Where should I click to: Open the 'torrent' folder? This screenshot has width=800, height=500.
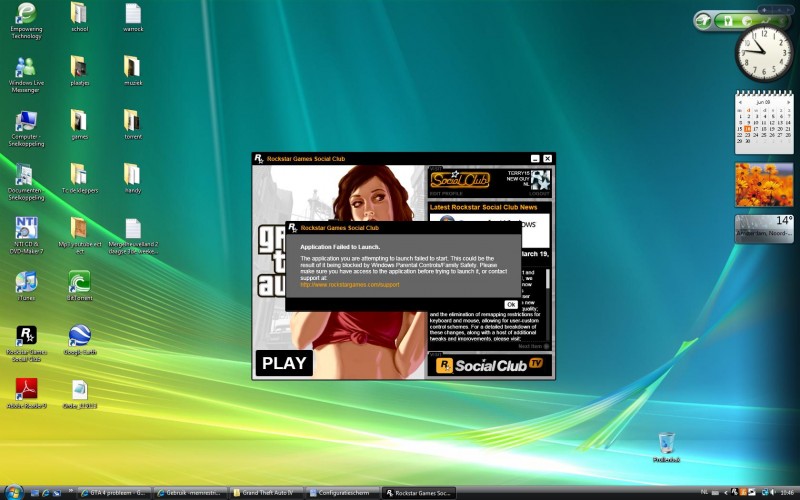[x=133, y=124]
